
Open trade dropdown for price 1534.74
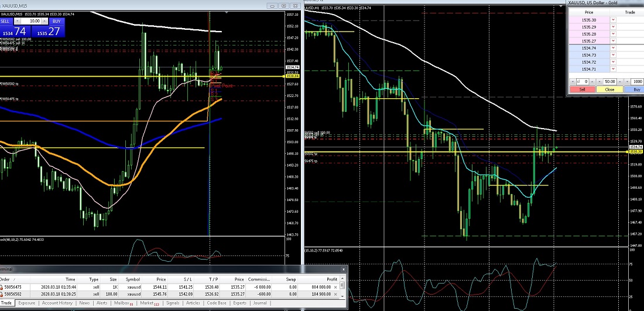pyautogui.click(x=613, y=48)
